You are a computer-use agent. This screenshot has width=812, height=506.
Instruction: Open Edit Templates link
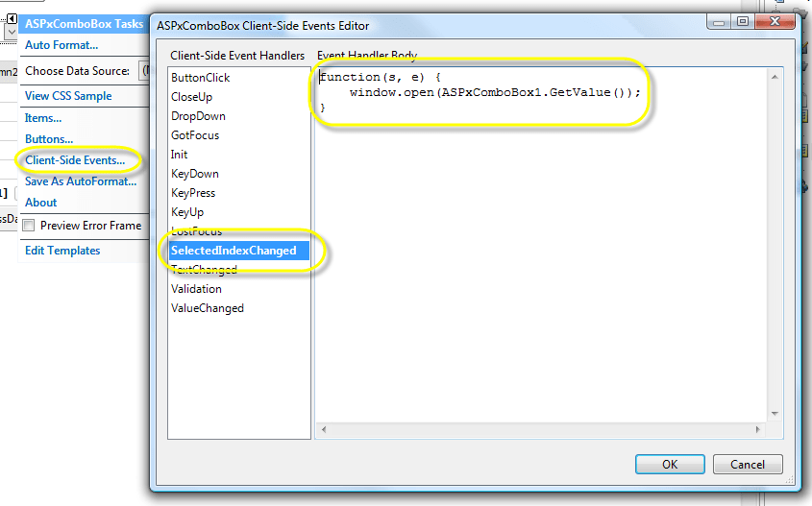(x=62, y=251)
